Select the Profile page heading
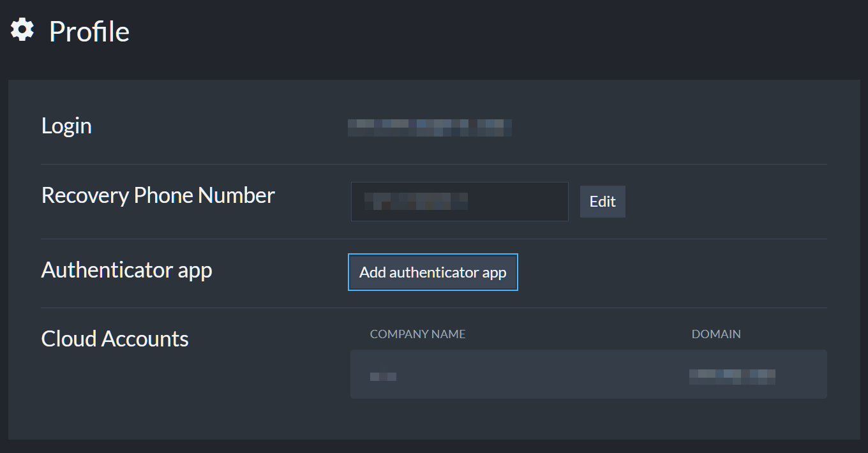 (89, 31)
